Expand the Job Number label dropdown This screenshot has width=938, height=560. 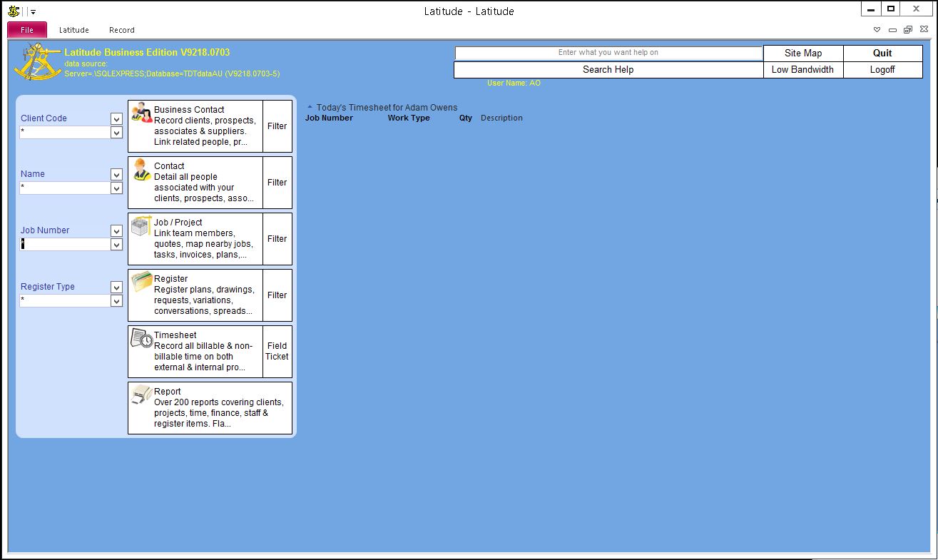pos(116,230)
